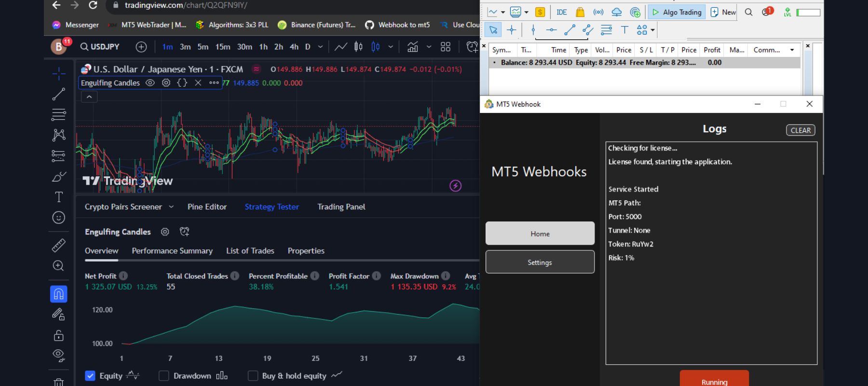Toggle the magnet mode icon
The height and width of the screenshot is (386, 868).
tap(59, 294)
